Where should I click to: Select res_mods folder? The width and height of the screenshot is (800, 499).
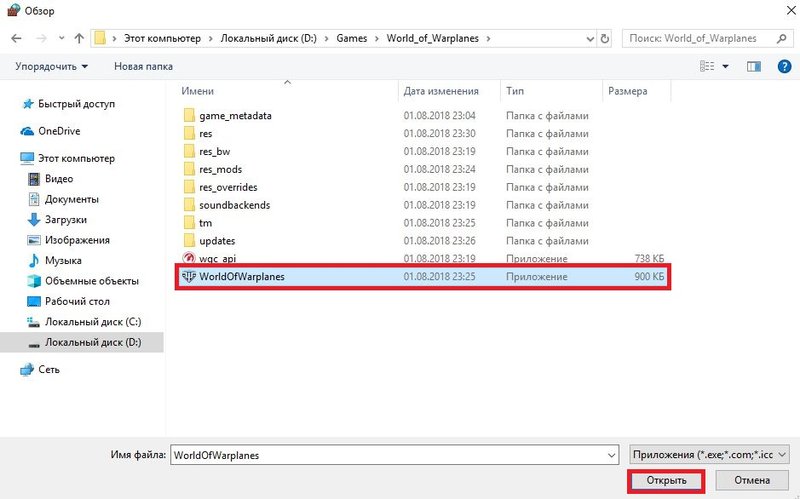click(220, 169)
